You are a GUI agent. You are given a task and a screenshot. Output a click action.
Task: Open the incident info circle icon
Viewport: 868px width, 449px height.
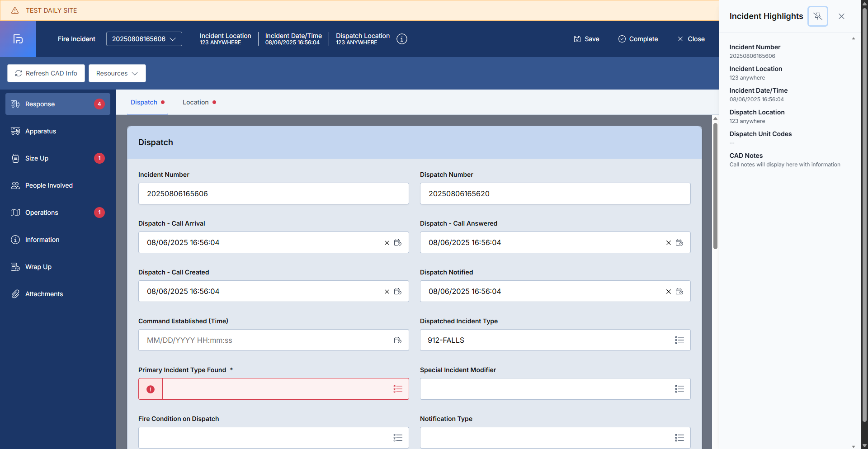pyautogui.click(x=402, y=39)
